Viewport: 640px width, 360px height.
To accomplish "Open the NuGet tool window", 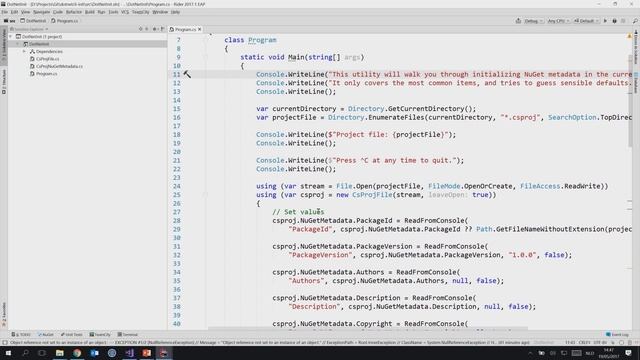I will [46, 335].
